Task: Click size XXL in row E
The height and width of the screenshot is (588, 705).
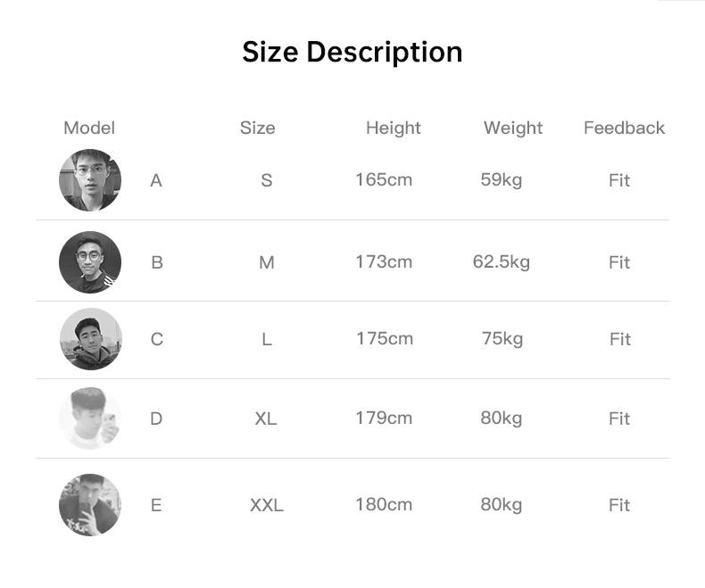Action: (266, 505)
